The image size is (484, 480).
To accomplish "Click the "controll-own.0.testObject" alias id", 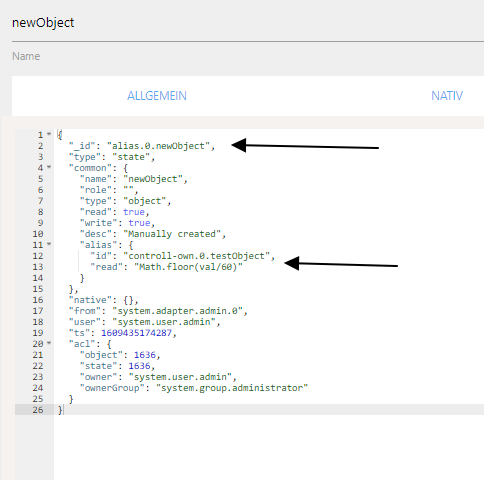I will (196, 256).
